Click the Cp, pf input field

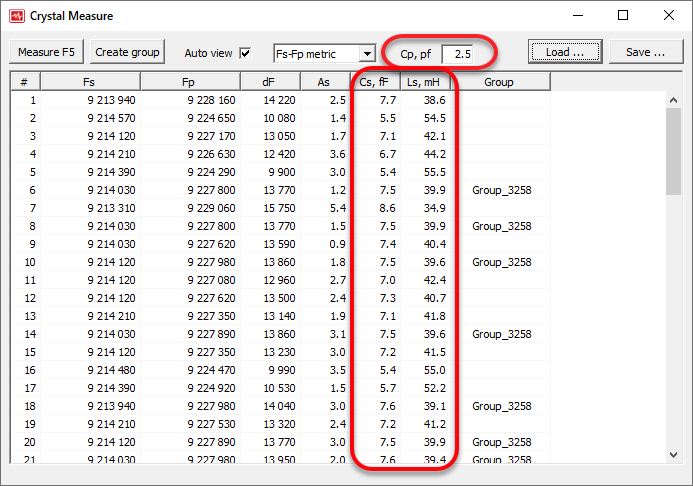464,53
